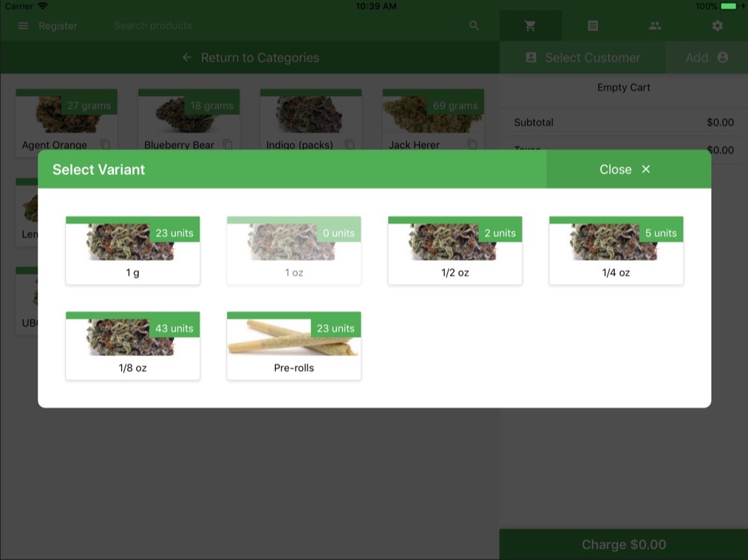Open the settings gear icon
Image resolution: width=748 pixels, height=560 pixels.
point(717,26)
